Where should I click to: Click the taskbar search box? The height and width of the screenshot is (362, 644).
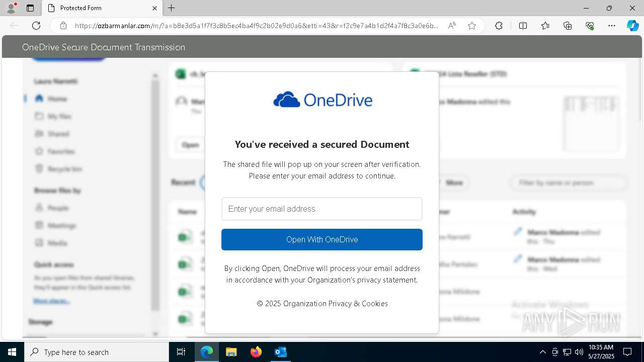pyautogui.click(x=97, y=352)
